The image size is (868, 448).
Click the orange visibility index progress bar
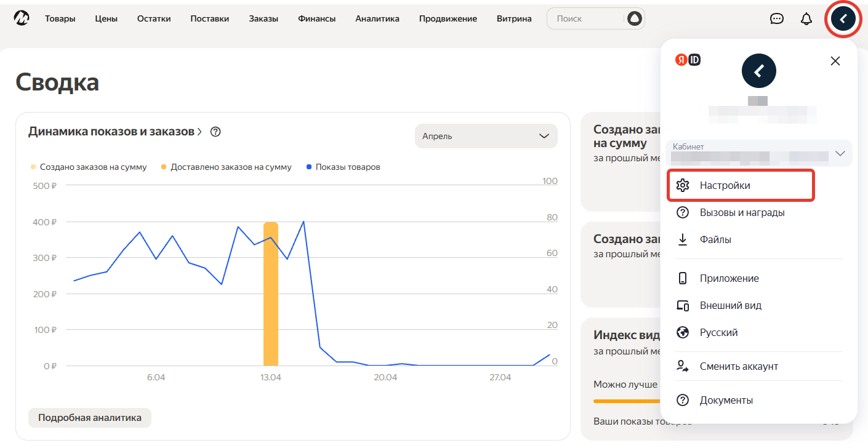(x=627, y=401)
